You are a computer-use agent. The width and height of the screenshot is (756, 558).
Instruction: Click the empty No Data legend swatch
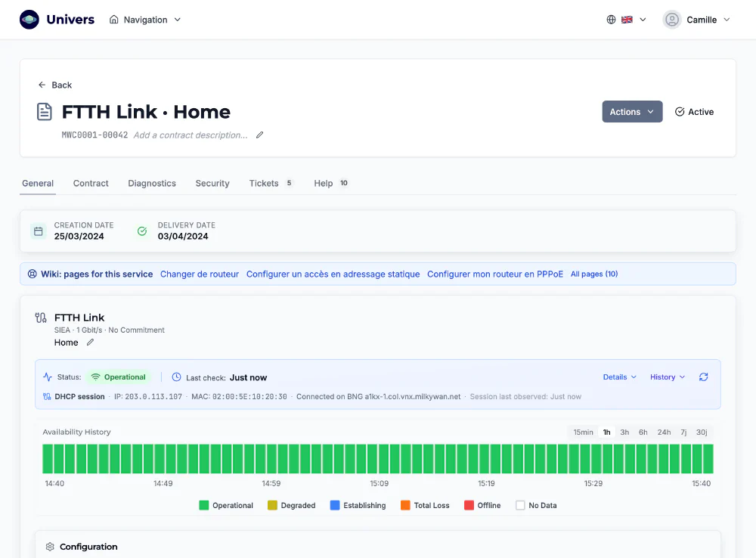coord(520,505)
